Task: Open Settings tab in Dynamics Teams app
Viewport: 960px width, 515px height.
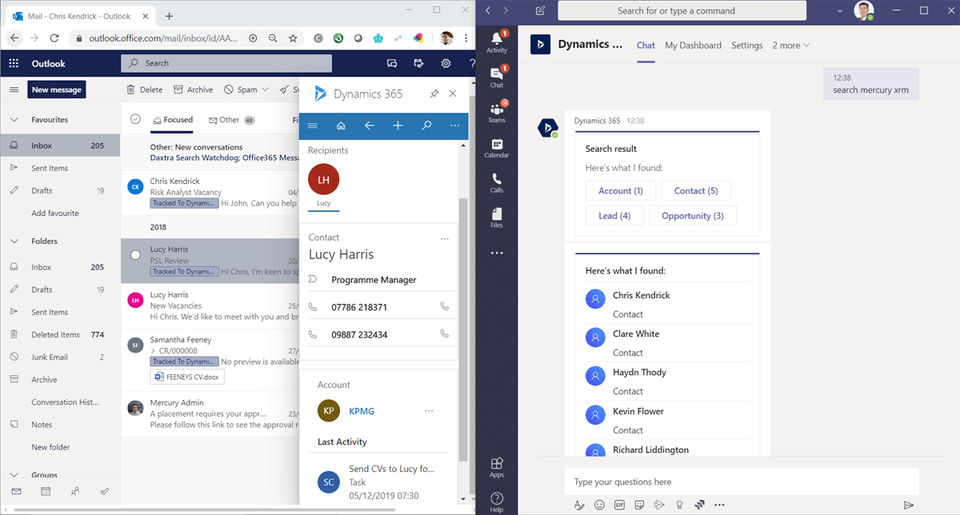Action: (747, 45)
